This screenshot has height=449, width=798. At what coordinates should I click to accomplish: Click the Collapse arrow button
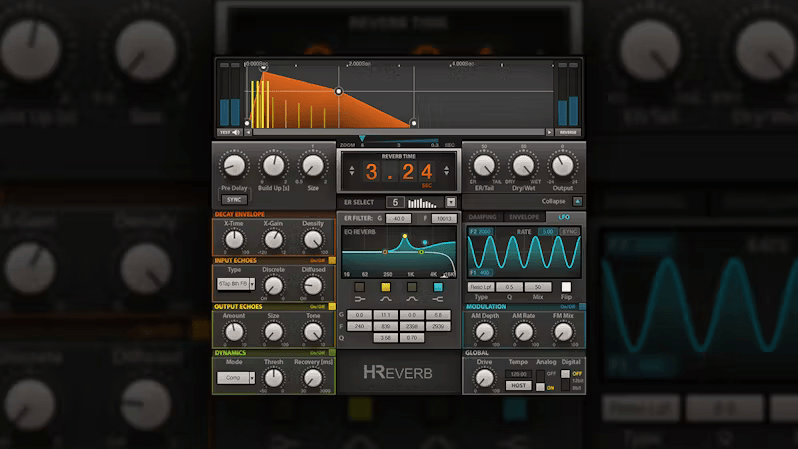[577, 202]
